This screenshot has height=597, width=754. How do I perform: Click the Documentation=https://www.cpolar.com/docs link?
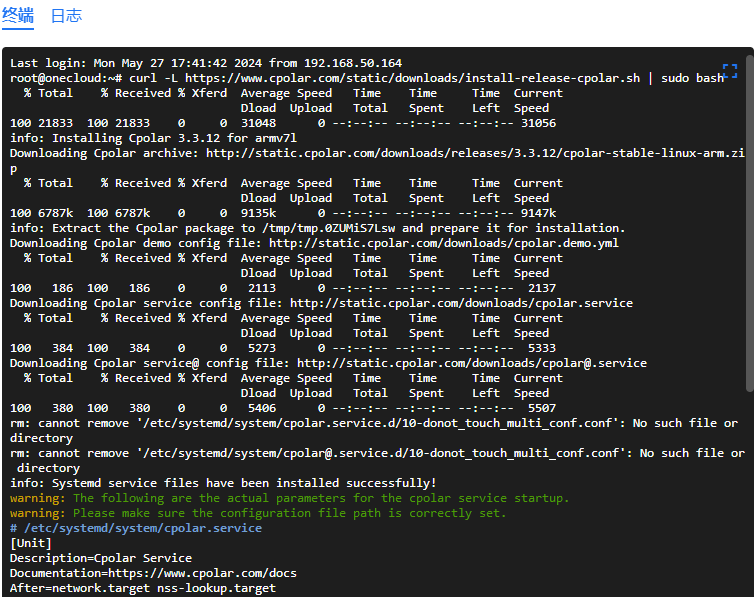point(153,573)
